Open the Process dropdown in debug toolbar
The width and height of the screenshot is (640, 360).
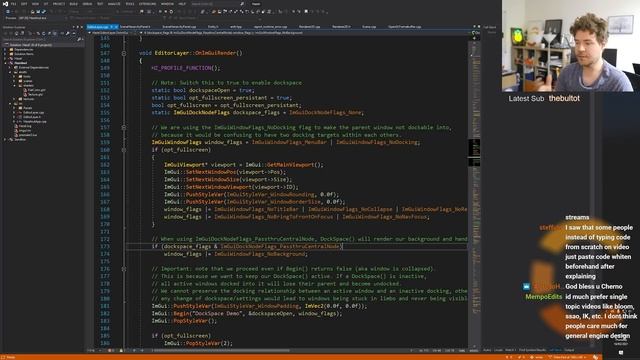(x=41, y=18)
